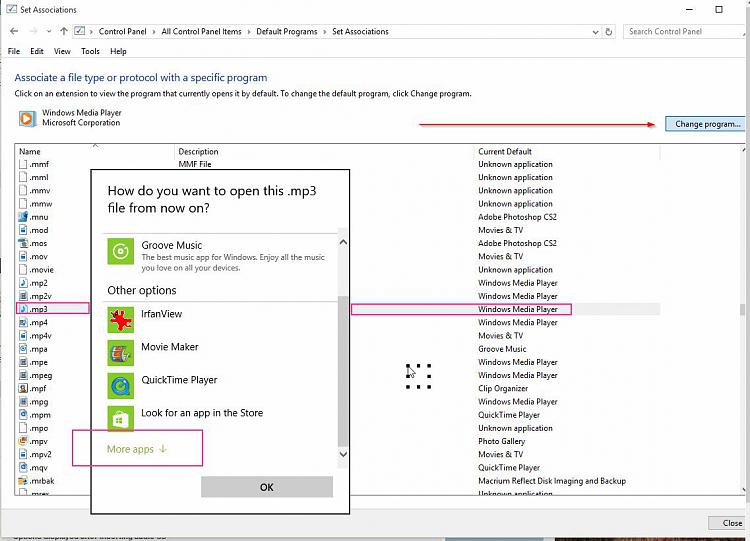Click the .mqv file icon

click(x=23, y=467)
